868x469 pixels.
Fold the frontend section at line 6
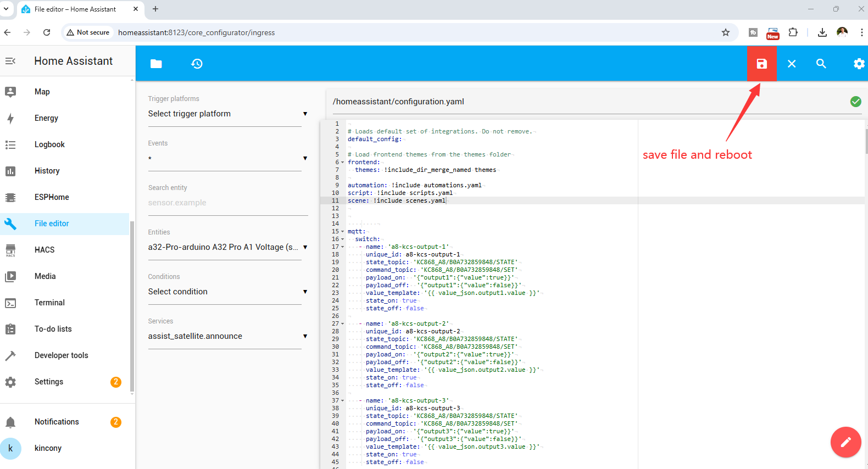pyautogui.click(x=343, y=163)
